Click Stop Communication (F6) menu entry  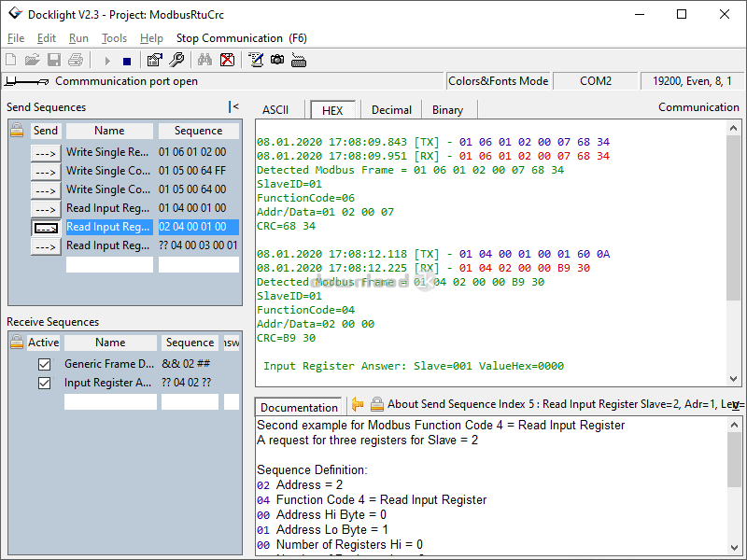[242, 38]
